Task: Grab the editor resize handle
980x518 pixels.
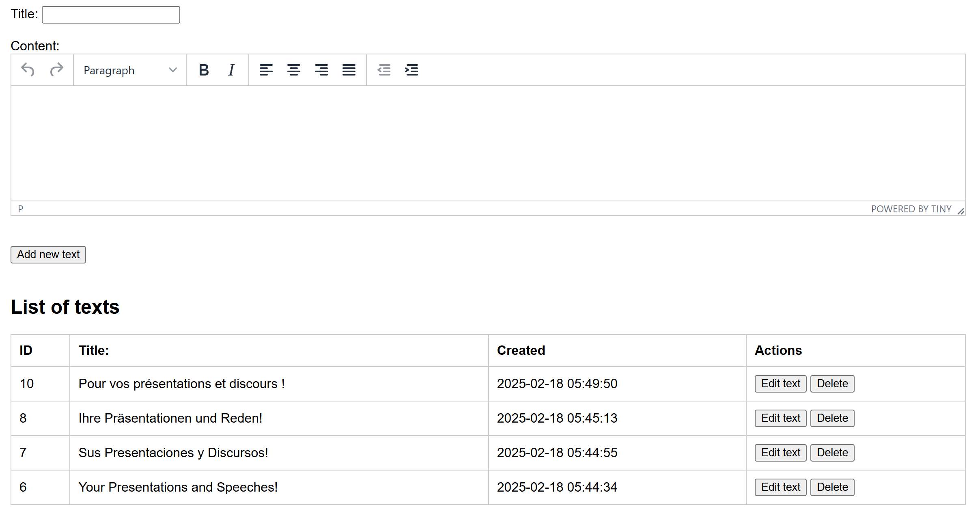Action: pyautogui.click(x=961, y=211)
